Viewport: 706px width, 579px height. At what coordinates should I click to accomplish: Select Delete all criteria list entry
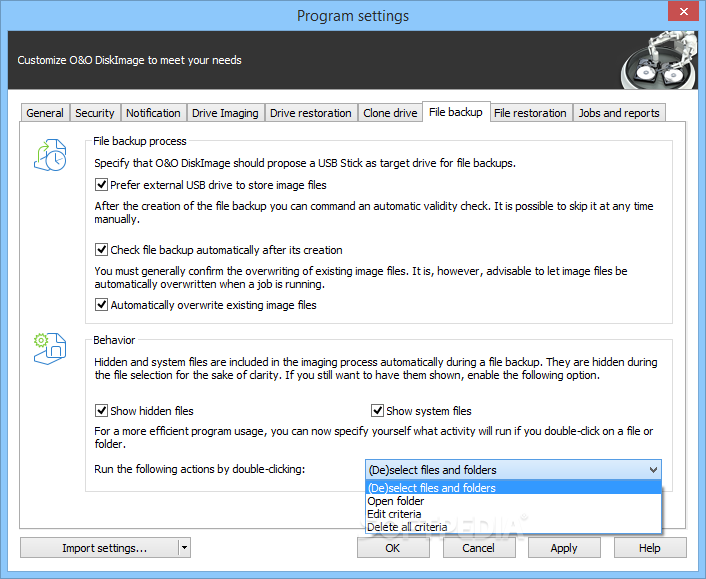click(x=513, y=527)
